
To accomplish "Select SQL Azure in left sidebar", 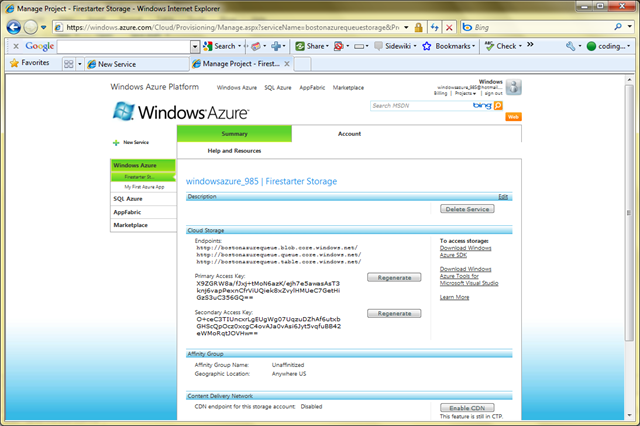I will [x=127, y=198].
